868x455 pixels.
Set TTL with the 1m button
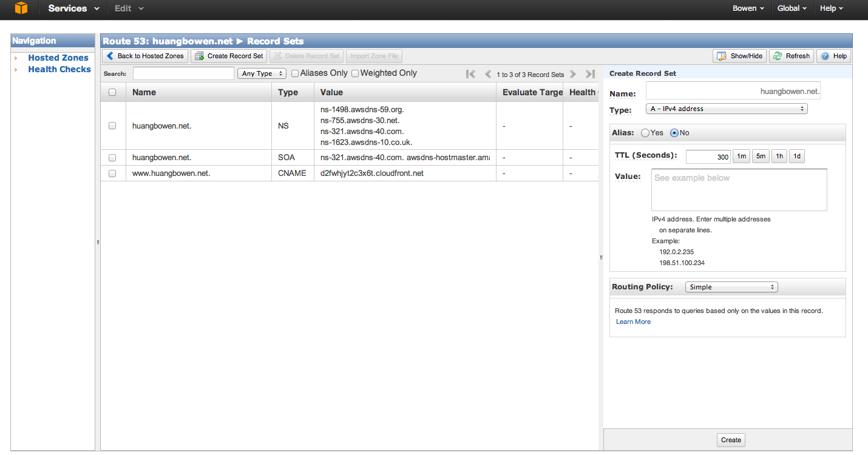click(742, 157)
